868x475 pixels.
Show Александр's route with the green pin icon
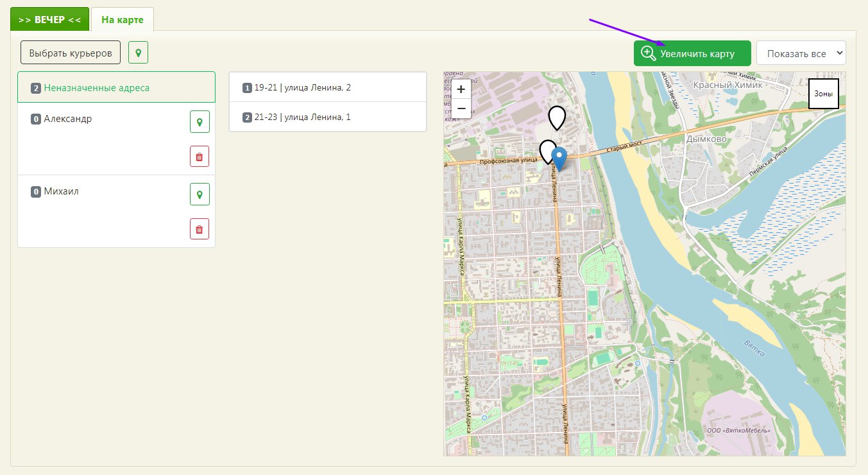coord(200,121)
